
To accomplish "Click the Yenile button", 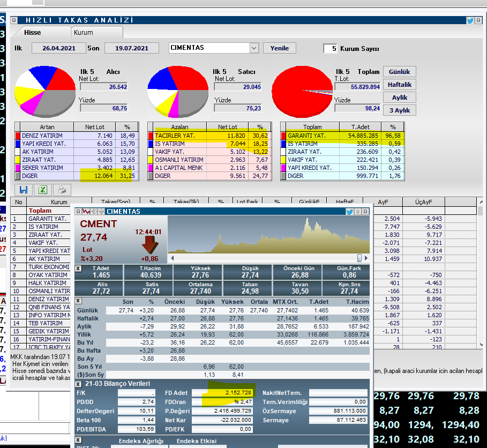I will pyautogui.click(x=279, y=48).
